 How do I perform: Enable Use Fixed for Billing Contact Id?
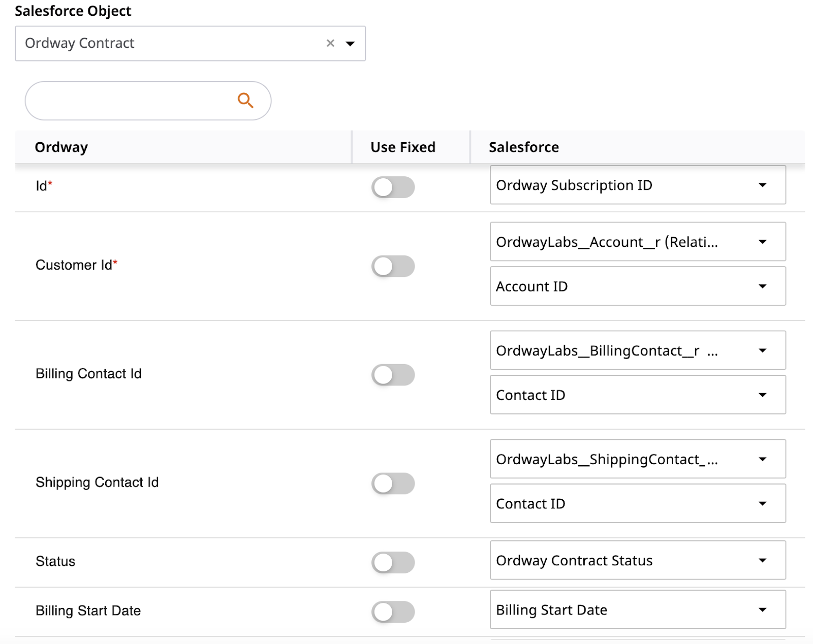point(393,375)
